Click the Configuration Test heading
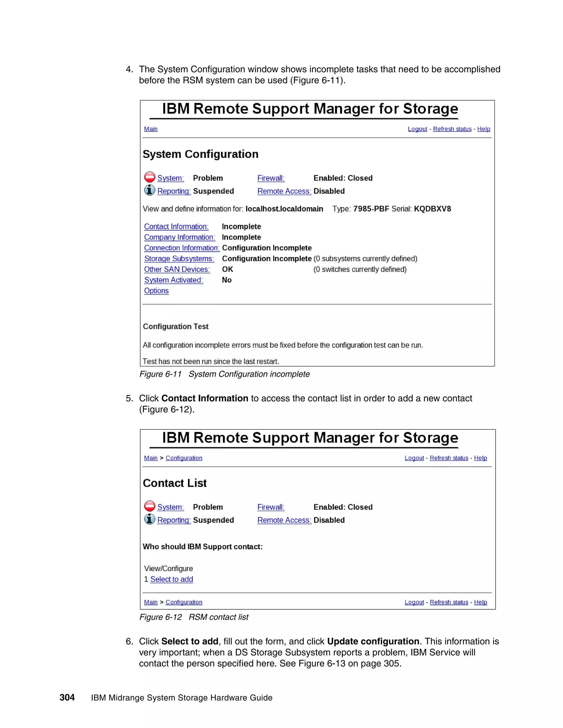563x728 pixels. tap(176, 327)
